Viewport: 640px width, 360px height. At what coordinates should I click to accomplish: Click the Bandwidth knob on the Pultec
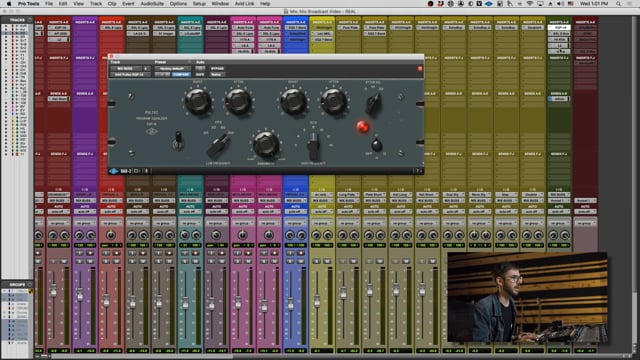(x=266, y=144)
